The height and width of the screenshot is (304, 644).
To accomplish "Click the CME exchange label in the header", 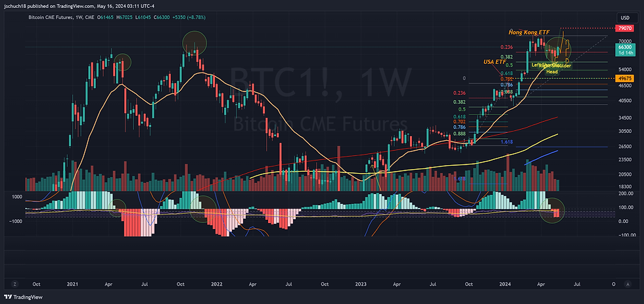I will point(91,17).
